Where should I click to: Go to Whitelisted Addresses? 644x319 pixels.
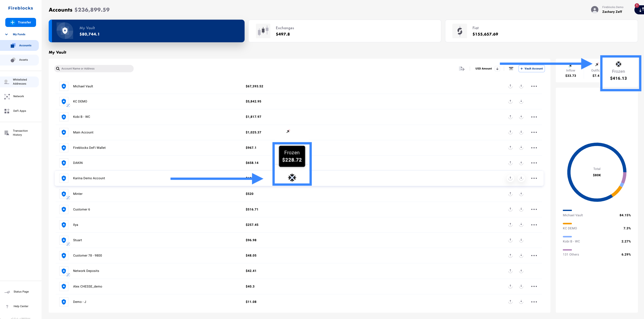point(19,82)
